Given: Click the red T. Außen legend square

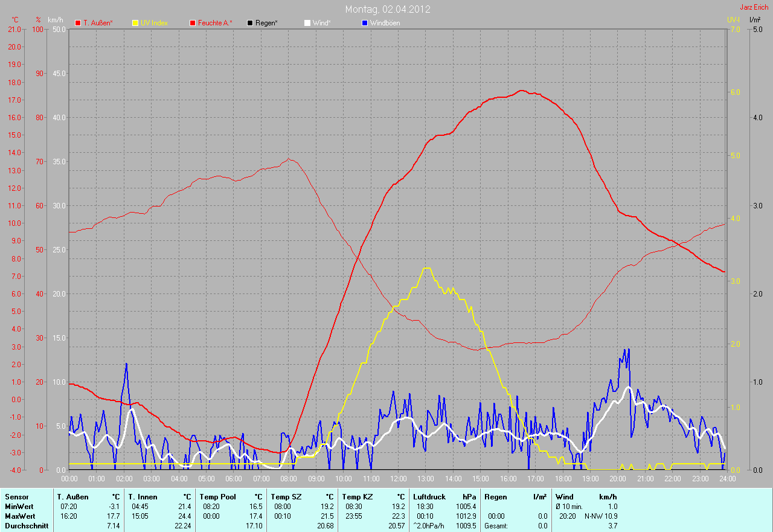Looking at the screenshot, I should (x=78, y=23).
